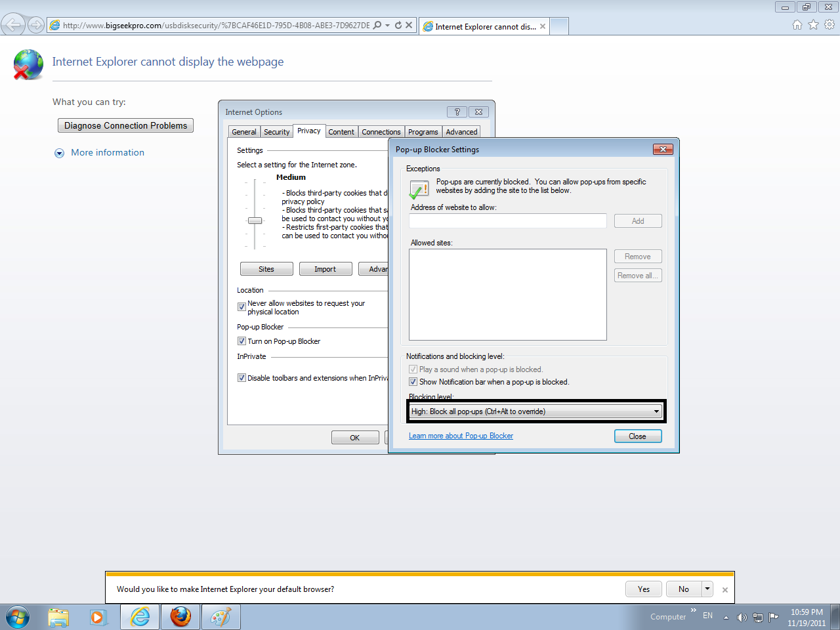Switch to the General tab
Image resolution: width=840 pixels, height=630 pixels.
[244, 132]
